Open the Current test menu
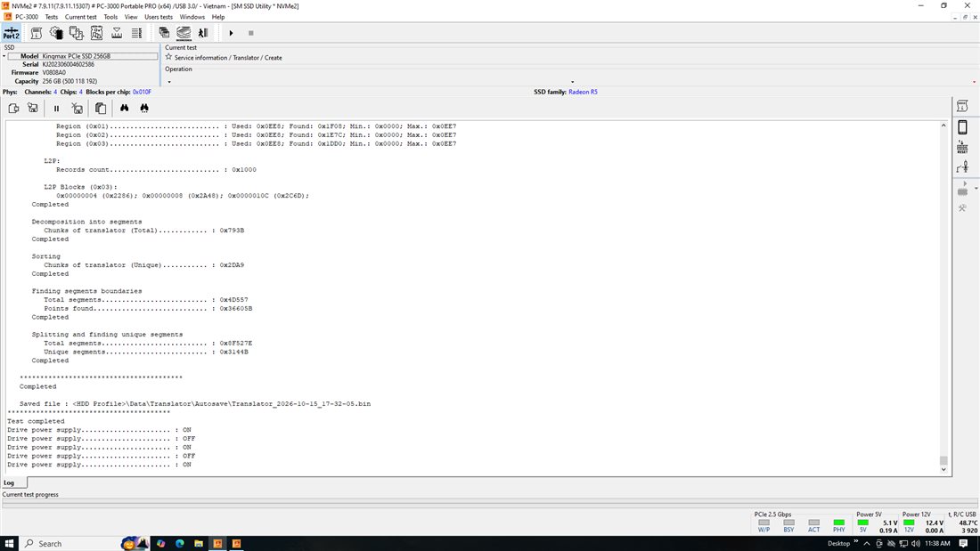 pos(80,17)
